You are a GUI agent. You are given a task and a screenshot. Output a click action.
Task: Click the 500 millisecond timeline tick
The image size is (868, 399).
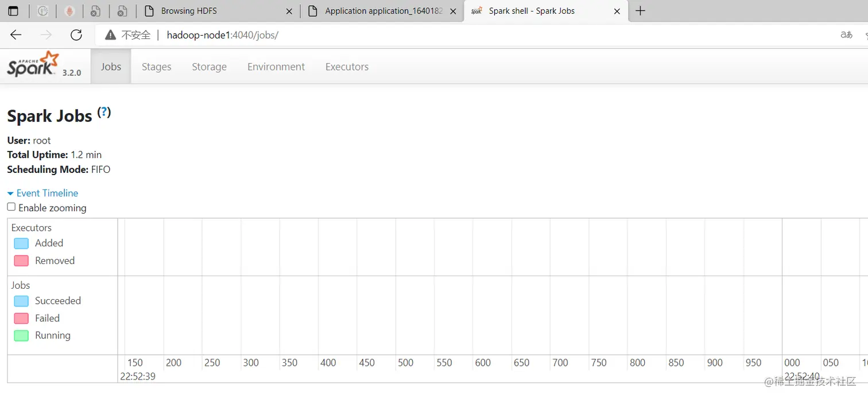tap(405, 363)
